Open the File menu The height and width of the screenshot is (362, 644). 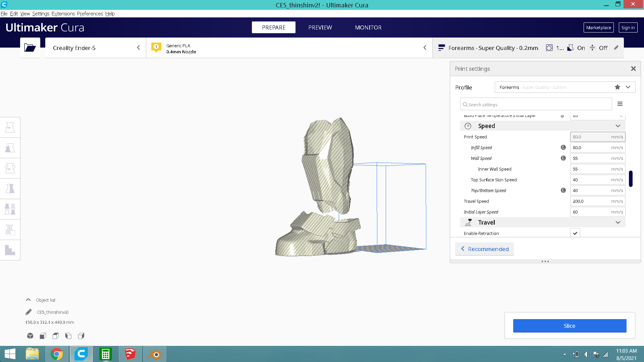pos(4,14)
